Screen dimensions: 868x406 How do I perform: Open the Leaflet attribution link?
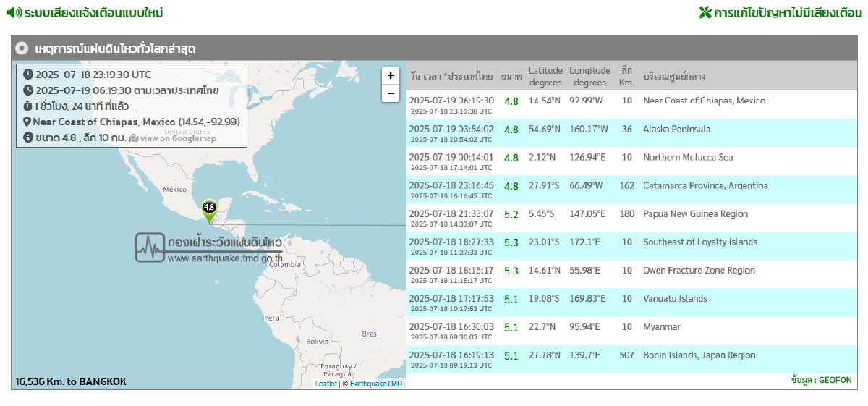tap(325, 384)
